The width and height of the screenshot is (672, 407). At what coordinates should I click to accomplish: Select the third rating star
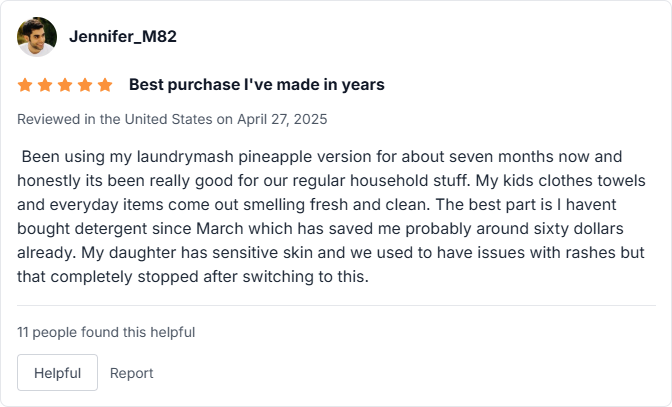[x=65, y=85]
